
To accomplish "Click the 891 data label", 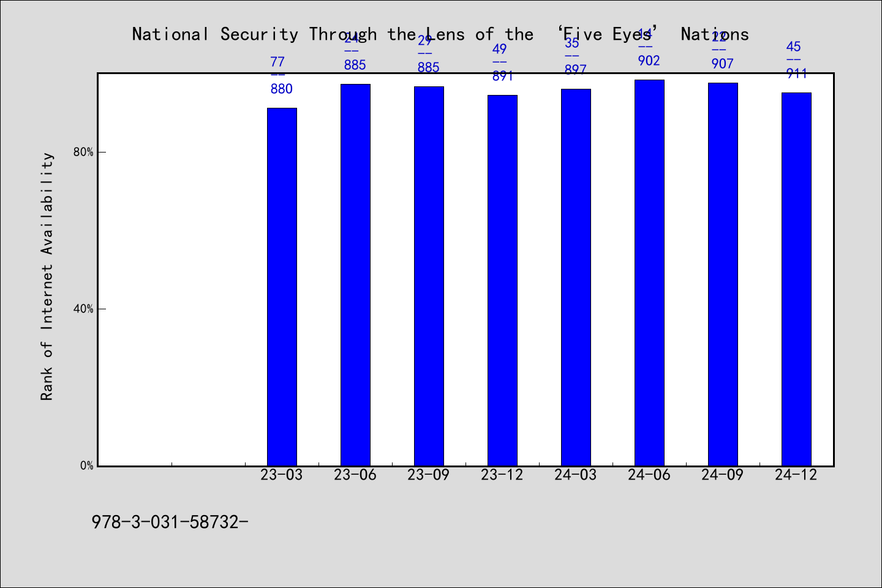I will pyautogui.click(x=502, y=76).
